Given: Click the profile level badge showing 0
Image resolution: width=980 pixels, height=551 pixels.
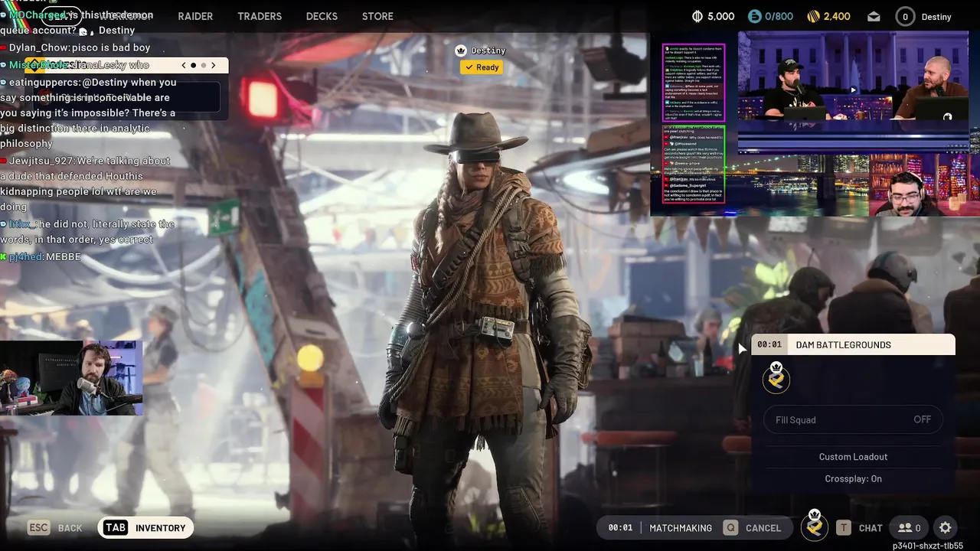Looking at the screenshot, I should click(905, 16).
